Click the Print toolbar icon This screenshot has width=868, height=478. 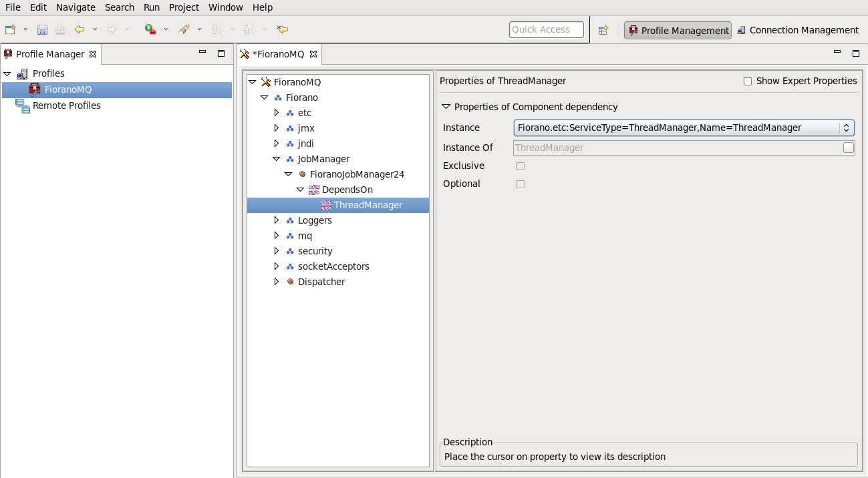click(60, 29)
